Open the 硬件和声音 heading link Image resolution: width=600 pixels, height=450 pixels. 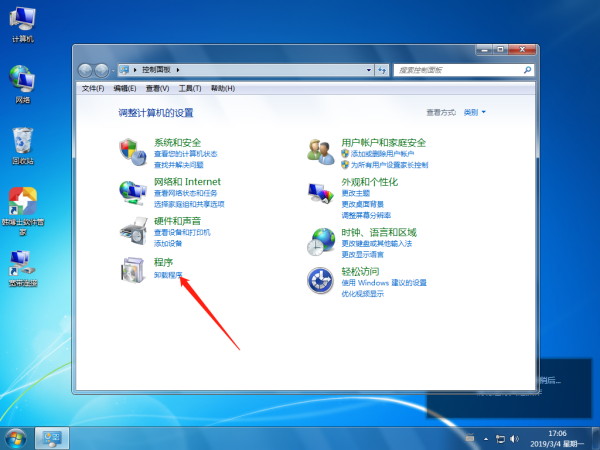pos(177,221)
